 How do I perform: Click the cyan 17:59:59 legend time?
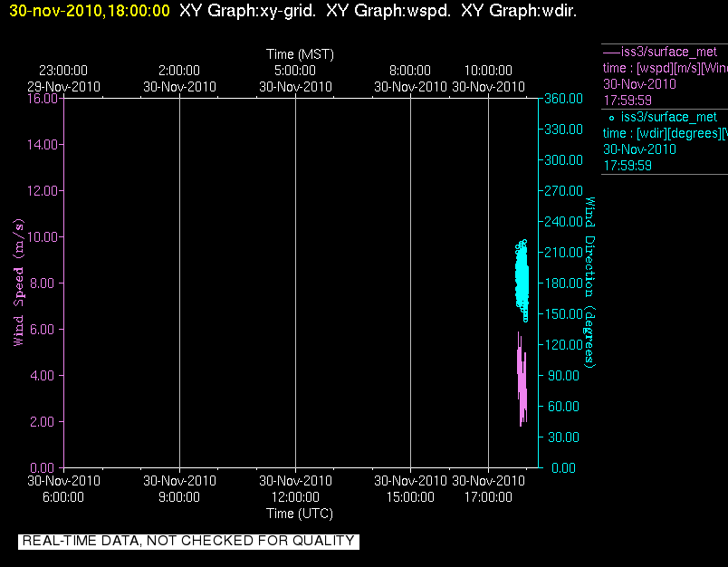(627, 166)
